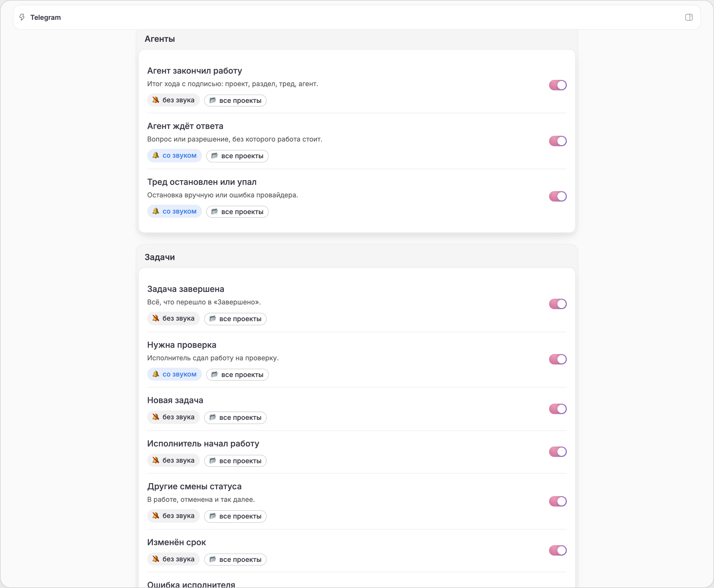
Task: Open 'все проекты' selector for 'Нужна проверка'
Action: point(237,375)
